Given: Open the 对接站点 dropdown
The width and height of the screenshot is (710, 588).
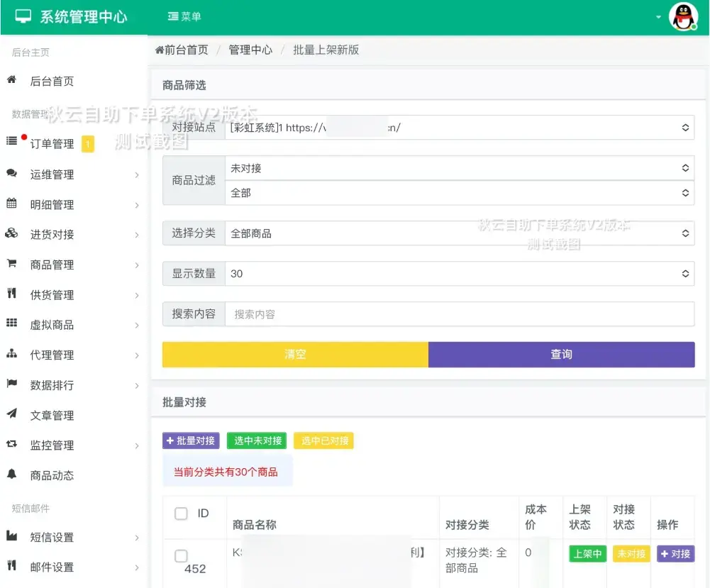Looking at the screenshot, I should (x=458, y=128).
